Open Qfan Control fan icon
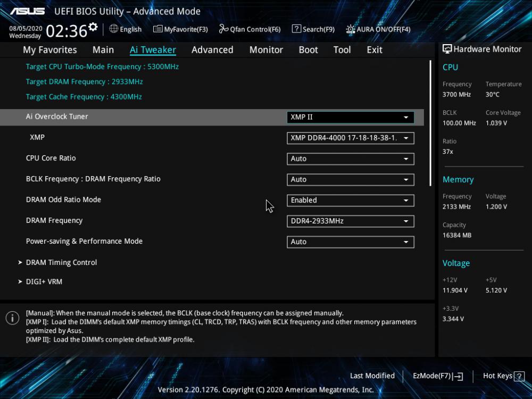 pyautogui.click(x=223, y=29)
